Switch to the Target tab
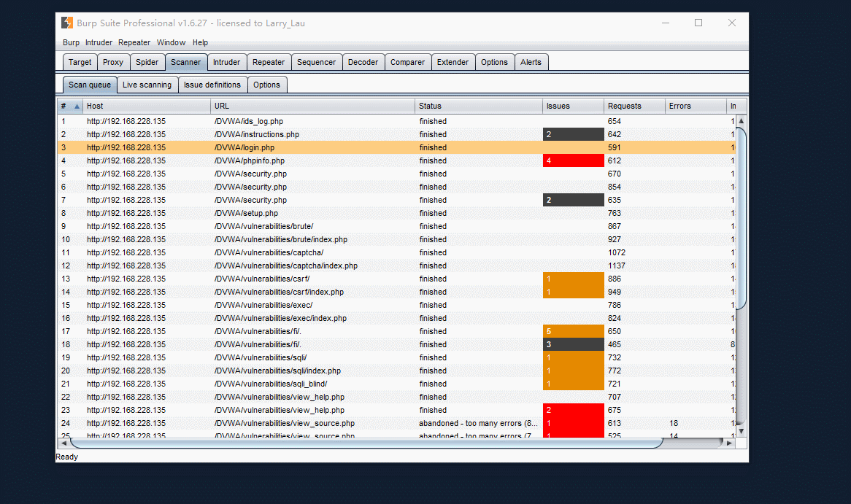 (x=80, y=63)
